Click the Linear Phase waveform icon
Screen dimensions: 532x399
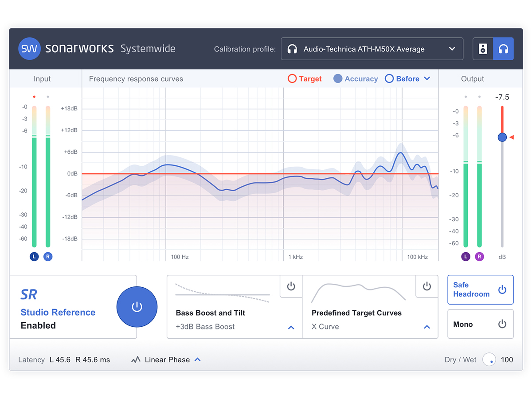(x=136, y=360)
